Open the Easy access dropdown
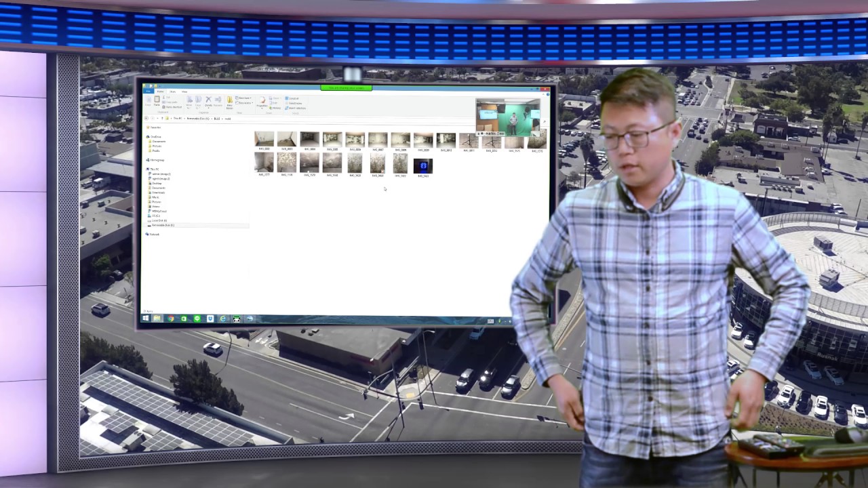The height and width of the screenshot is (488, 868). point(244,103)
